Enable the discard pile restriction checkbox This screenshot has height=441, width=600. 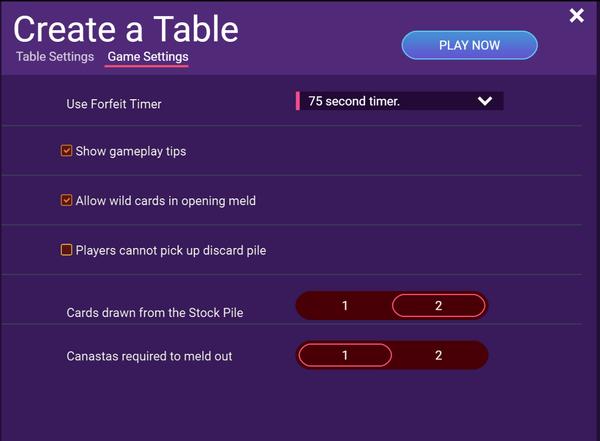(67, 250)
